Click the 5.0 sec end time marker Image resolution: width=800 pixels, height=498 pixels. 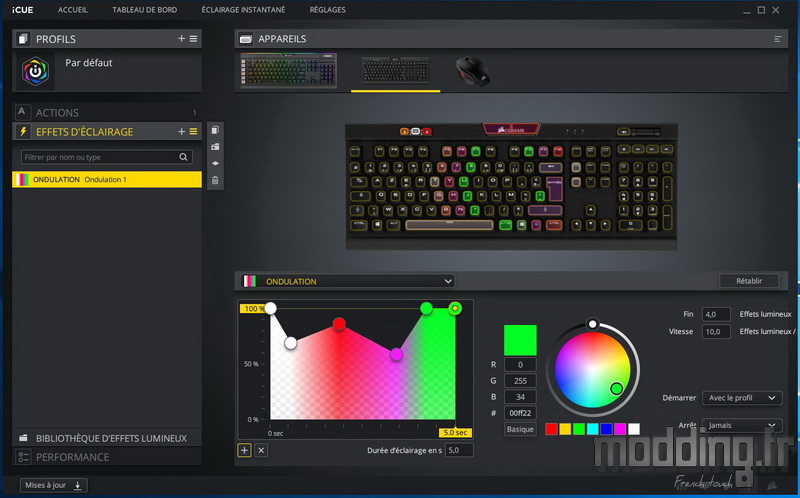tap(455, 433)
